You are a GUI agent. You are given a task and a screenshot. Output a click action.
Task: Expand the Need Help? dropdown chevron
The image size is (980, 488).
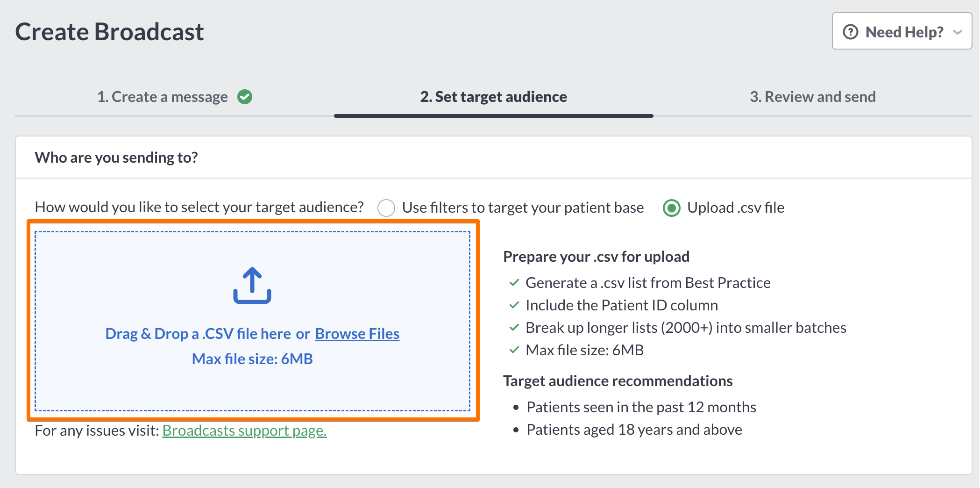coord(958,32)
